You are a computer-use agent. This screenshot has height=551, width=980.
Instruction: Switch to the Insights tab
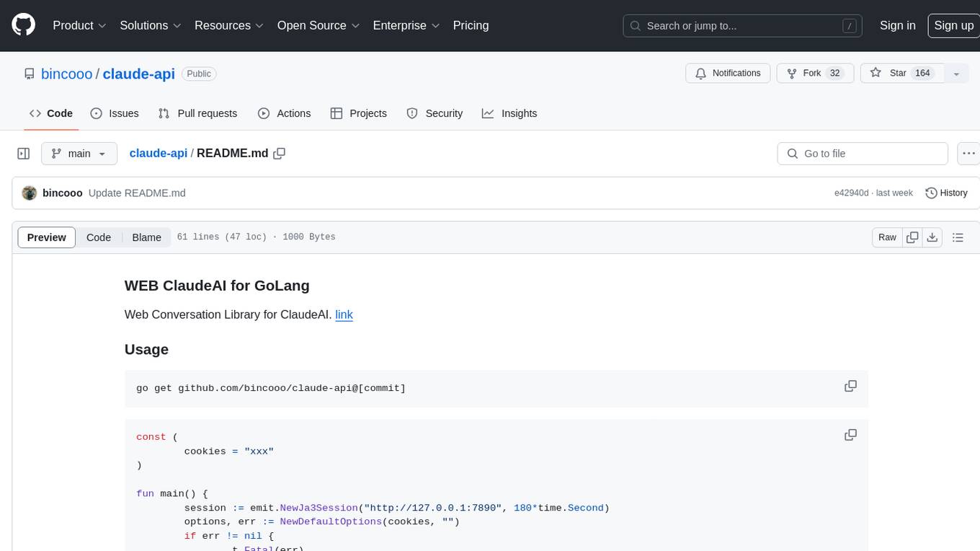(509, 113)
